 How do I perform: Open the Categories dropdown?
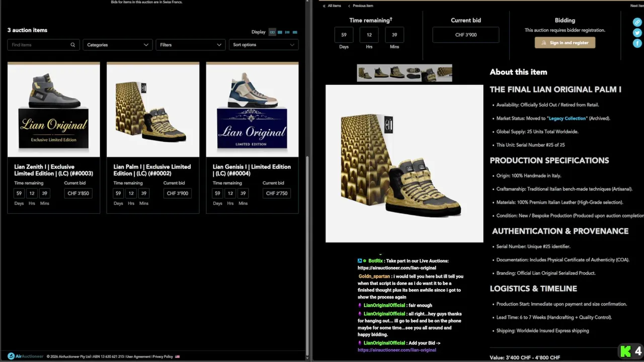pos(117,45)
